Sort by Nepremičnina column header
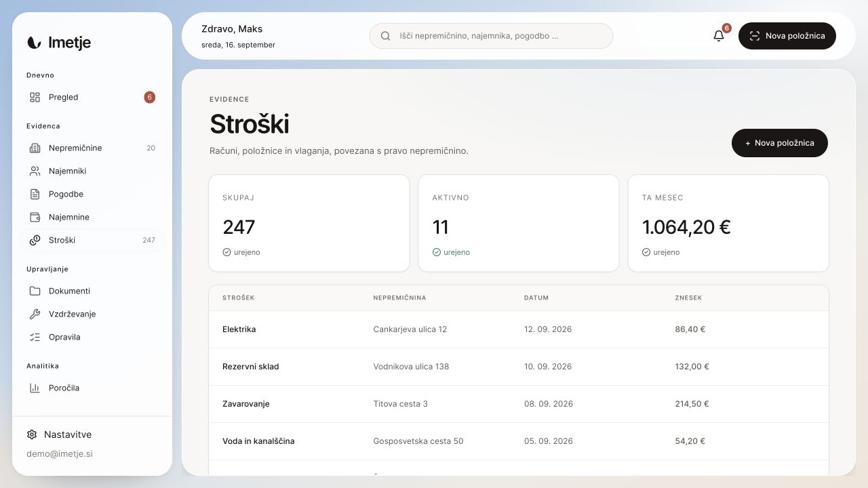The height and width of the screenshot is (488, 868). [x=399, y=298]
